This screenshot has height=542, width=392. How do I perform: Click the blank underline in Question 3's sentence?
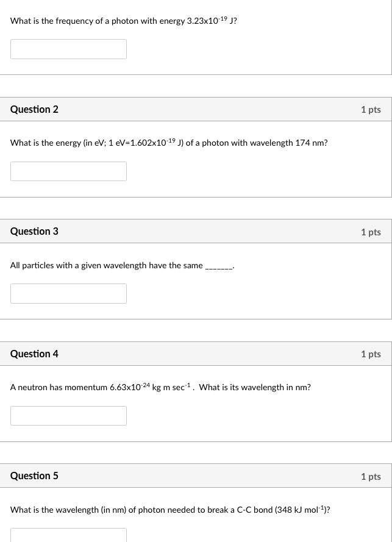(x=219, y=268)
